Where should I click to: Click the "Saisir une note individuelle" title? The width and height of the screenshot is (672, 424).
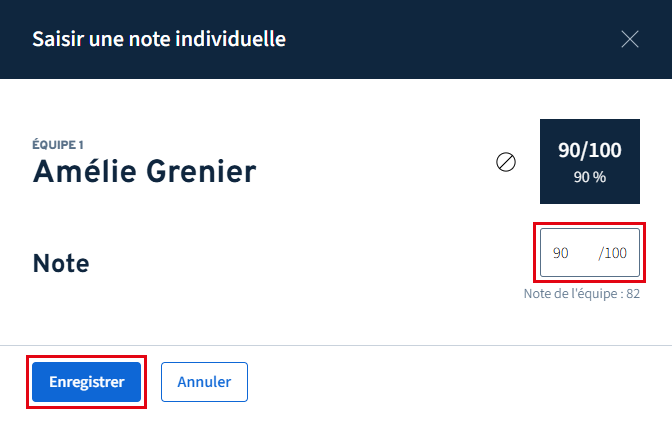pyautogui.click(x=159, y=40)
